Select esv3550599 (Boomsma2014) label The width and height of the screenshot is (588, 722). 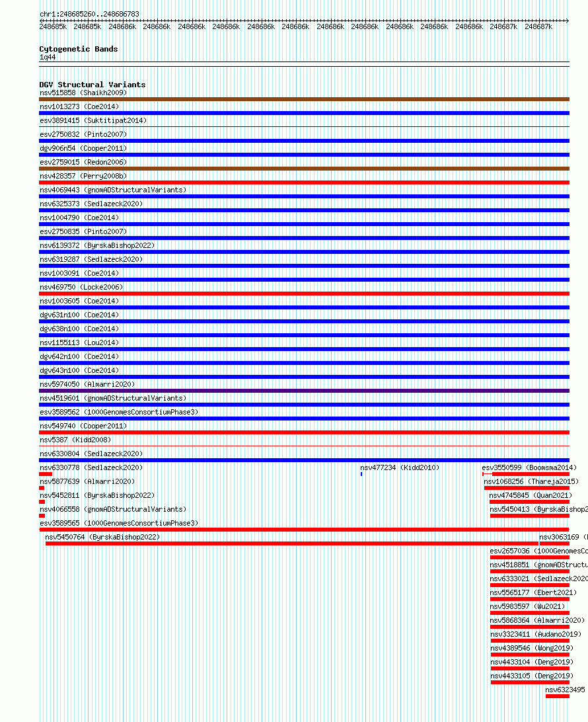[529, 467]
